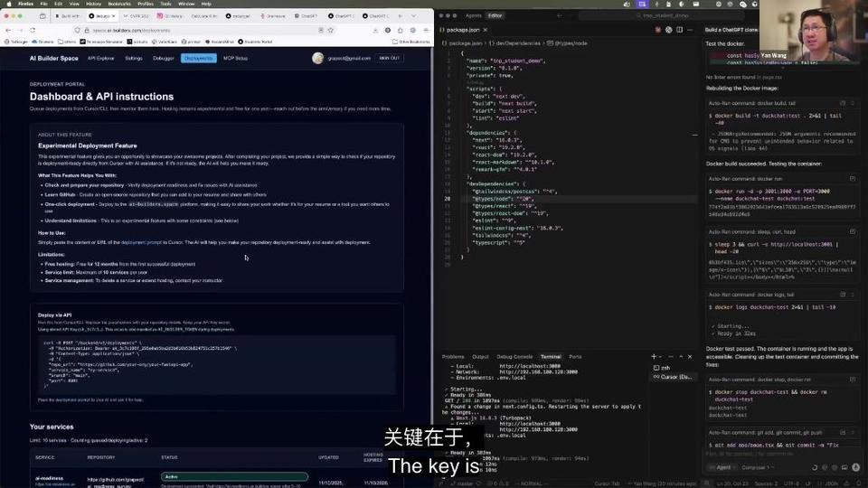The height and width of the screenshot is (488, 868).
Task: Switch to Agents view in Cursor
Action: coord(473,15)
